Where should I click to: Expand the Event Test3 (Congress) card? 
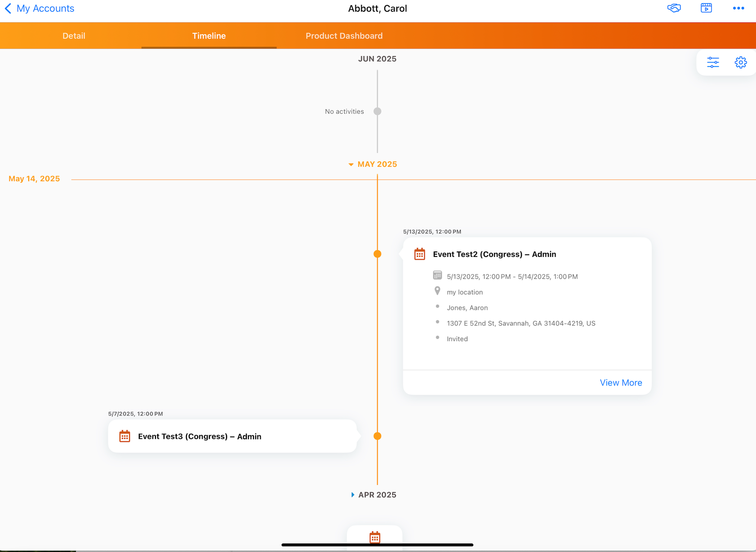[x=232, y=436]
